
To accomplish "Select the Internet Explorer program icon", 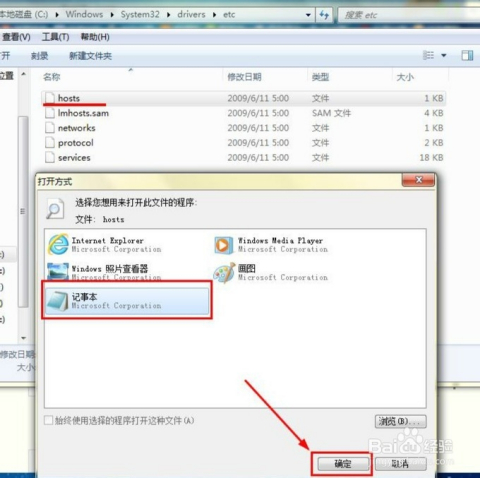I will pyautogui.click(x=58, y=244).
